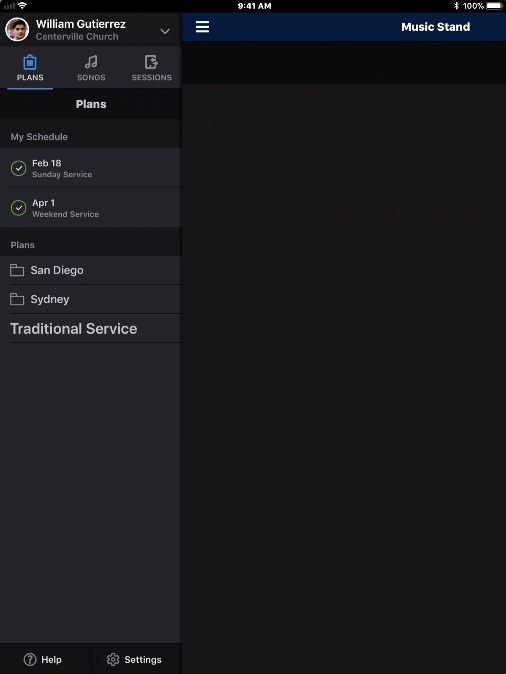Open the Weekend Service schedule entry

[91, 208]
